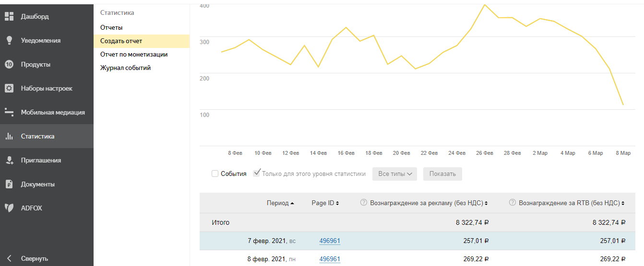Open Page ID 496961 link for 7 февр.
Image resolution: width=644 pixels, height=266 pixels.
(x=330, y=241)
